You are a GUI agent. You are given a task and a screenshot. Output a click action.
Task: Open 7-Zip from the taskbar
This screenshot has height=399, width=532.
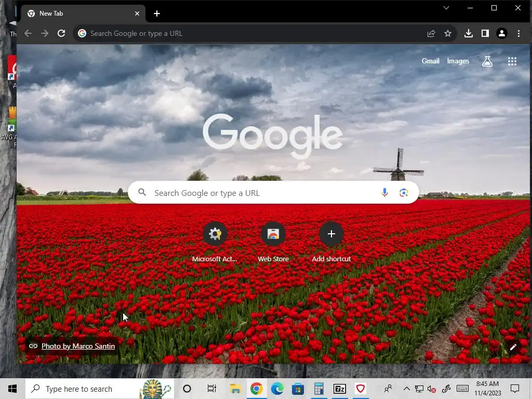(340, 389)
